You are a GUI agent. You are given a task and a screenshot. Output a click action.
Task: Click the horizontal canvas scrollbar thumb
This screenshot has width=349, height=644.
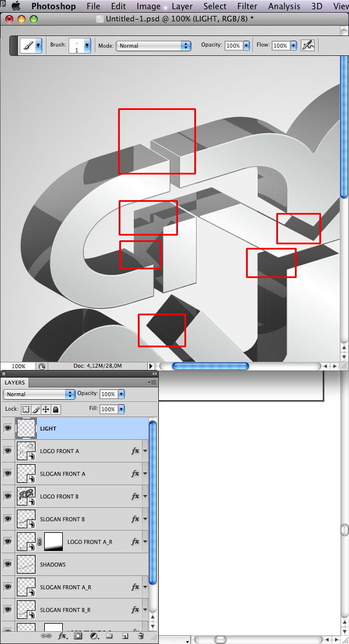(x=210, y=366)
